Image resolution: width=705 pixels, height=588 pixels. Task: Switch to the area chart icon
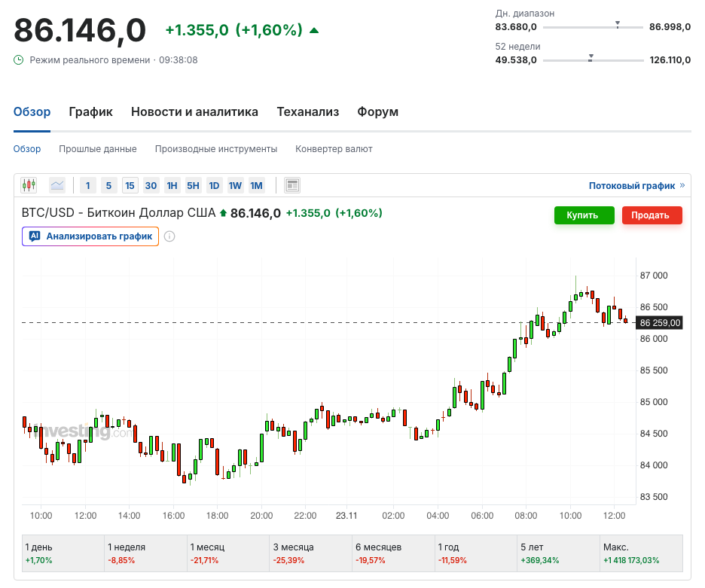[57, 185]
